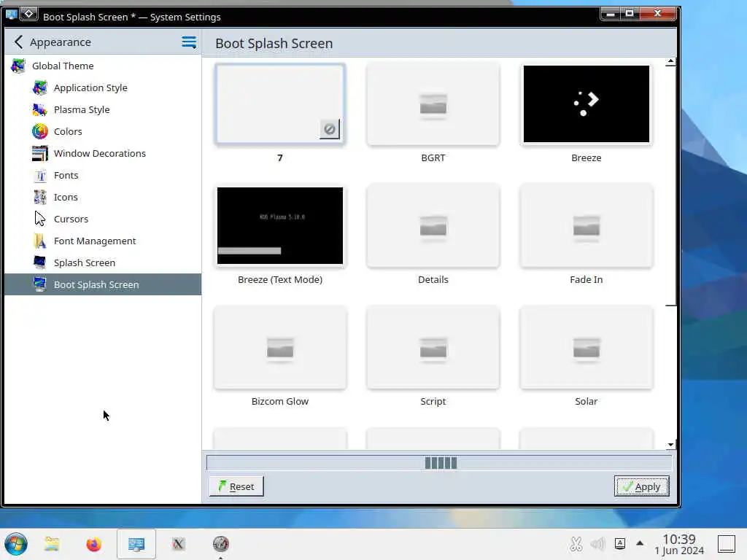The image size is (747, 560).
Task: Select the theme named 7
Action: point(280,104)
